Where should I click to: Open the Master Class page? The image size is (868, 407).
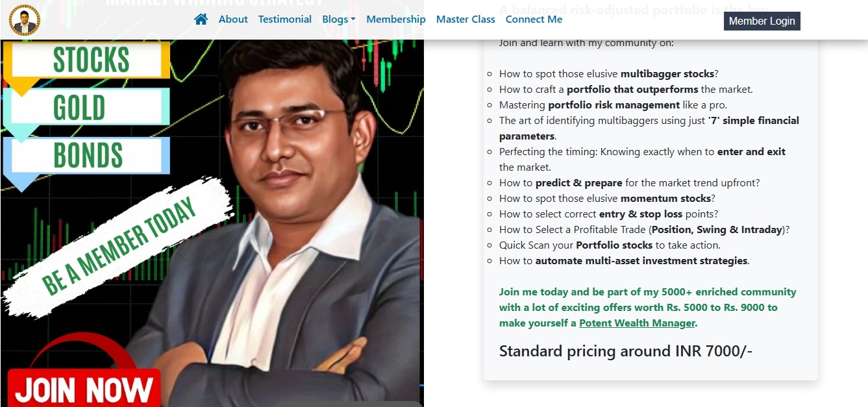[465, 19]
